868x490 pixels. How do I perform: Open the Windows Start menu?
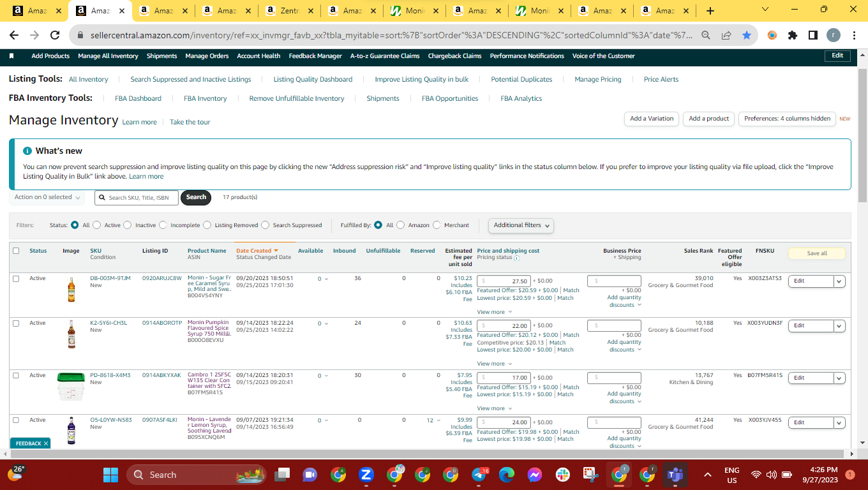point(111,475)
